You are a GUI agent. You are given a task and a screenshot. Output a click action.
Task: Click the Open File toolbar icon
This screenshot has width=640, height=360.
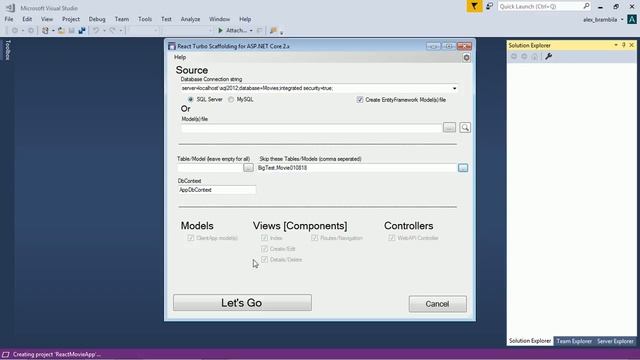(61, 31)
